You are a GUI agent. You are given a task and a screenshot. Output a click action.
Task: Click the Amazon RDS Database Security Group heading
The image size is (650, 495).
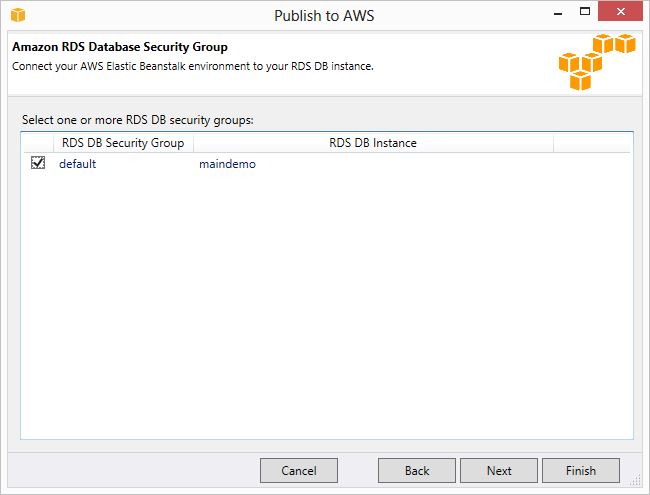pyautogui.click(x=120, y=47)
